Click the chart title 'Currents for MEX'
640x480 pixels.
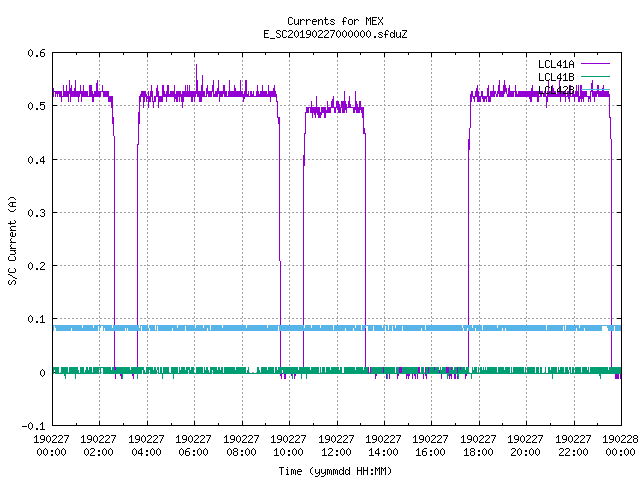pyautogui.click(x=335, y=21)
